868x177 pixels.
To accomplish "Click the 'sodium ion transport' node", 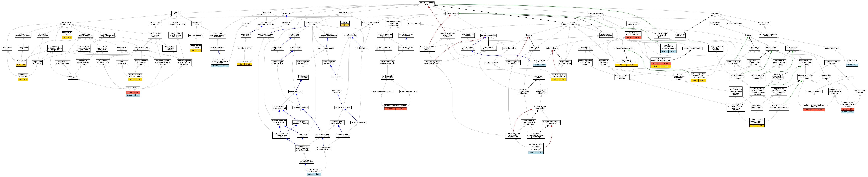I will click(x=814, y=92).
